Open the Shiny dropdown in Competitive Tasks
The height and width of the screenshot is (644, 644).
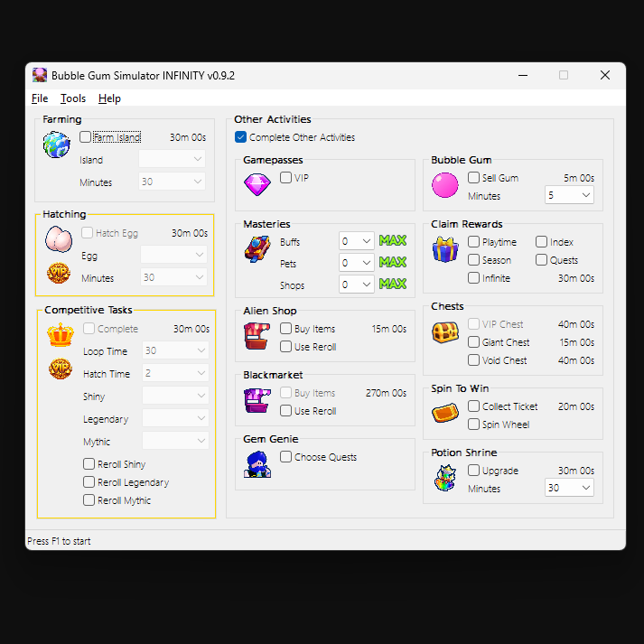(176, 396)
